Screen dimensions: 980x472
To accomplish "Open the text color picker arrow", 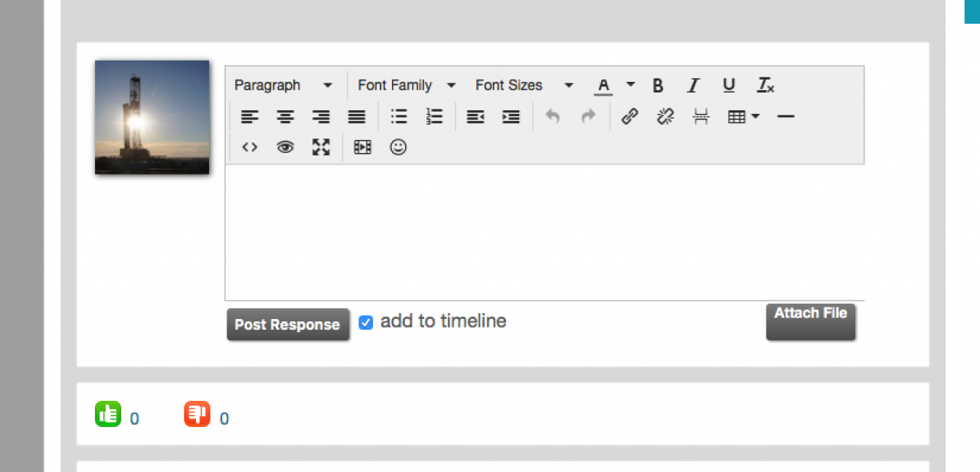I will pyautogui.click(x=631, y=85).
